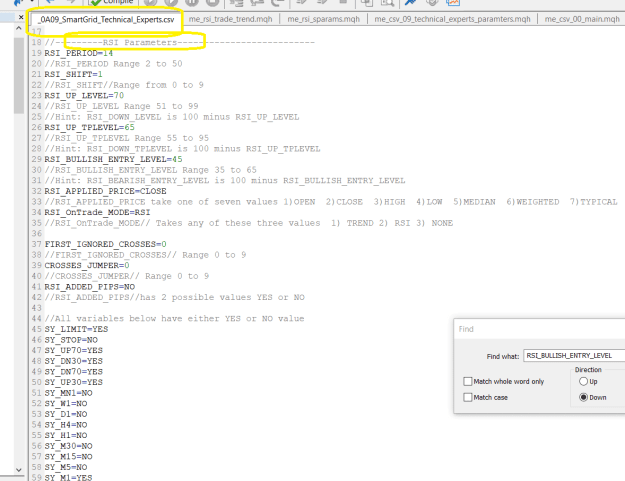Open me_csv_09_technical_experts_paramters.mqh tab
Image resolution: width=625 pixels, height=481 pixels.
[x=452, y=19]
